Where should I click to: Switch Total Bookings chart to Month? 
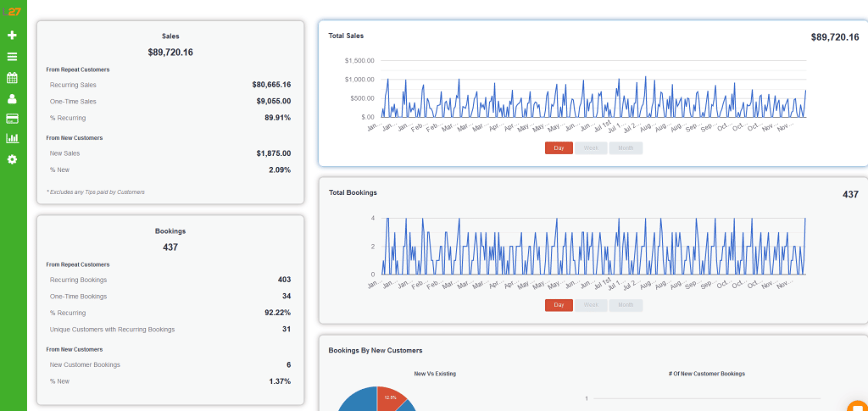click(626, 305)
